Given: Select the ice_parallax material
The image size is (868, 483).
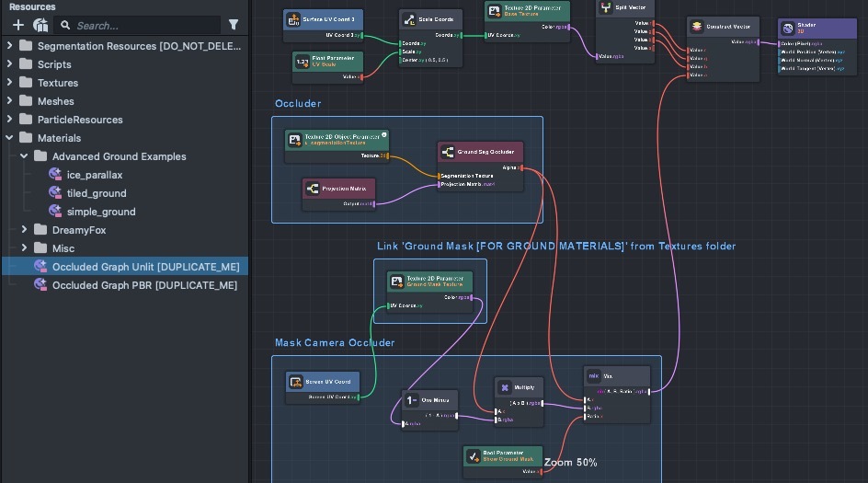Looking at the screenshot, I should tap(94, 175).
